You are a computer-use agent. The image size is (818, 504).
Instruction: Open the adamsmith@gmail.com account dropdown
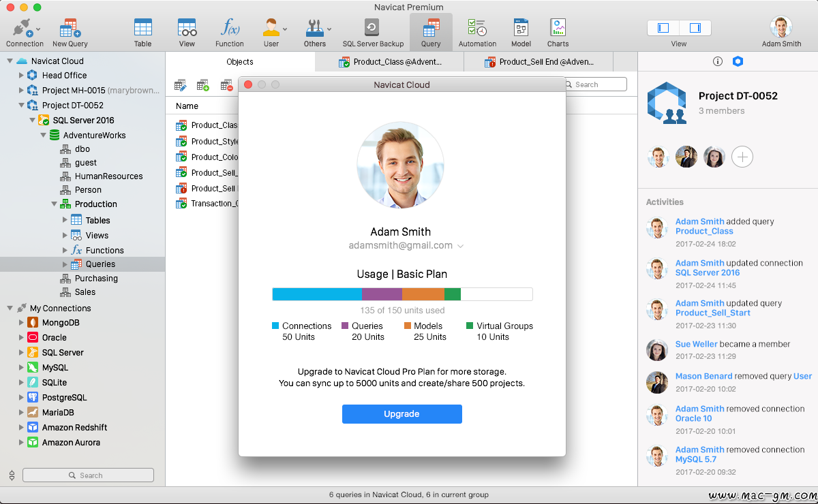pos(461,246)
